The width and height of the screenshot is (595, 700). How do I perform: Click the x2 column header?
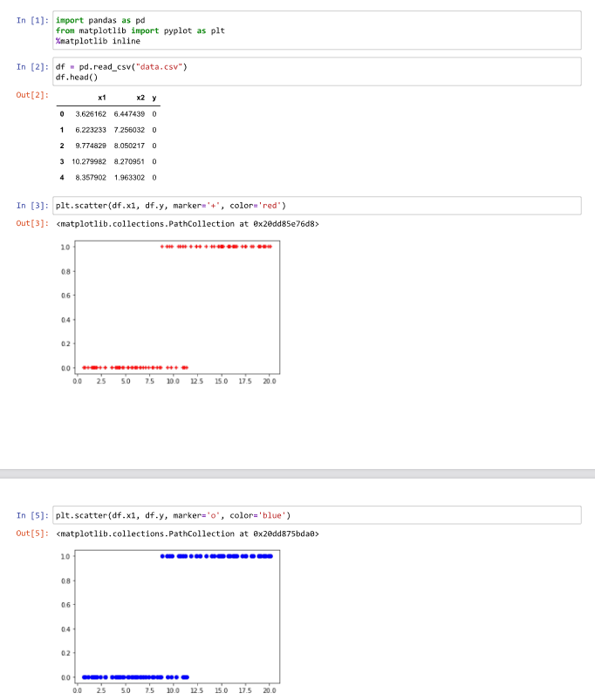point(140,98)
